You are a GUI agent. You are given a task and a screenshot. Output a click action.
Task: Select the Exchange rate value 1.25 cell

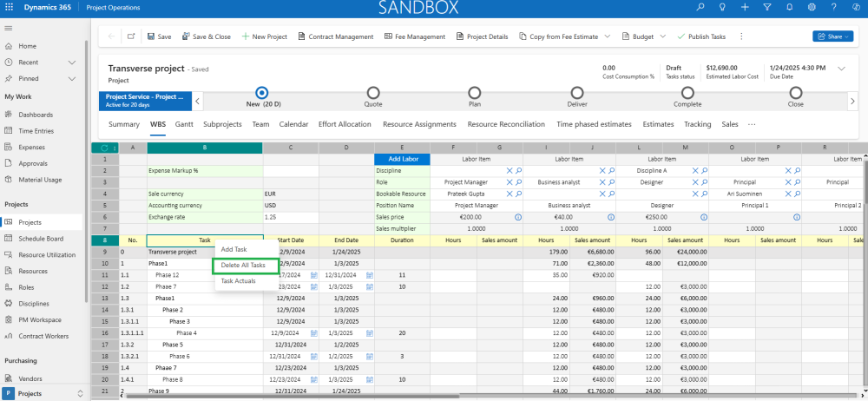[291, 217]
